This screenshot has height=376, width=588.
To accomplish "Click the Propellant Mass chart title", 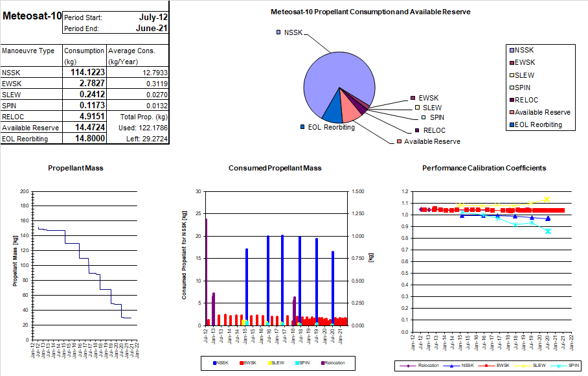I will pos(75,168).
